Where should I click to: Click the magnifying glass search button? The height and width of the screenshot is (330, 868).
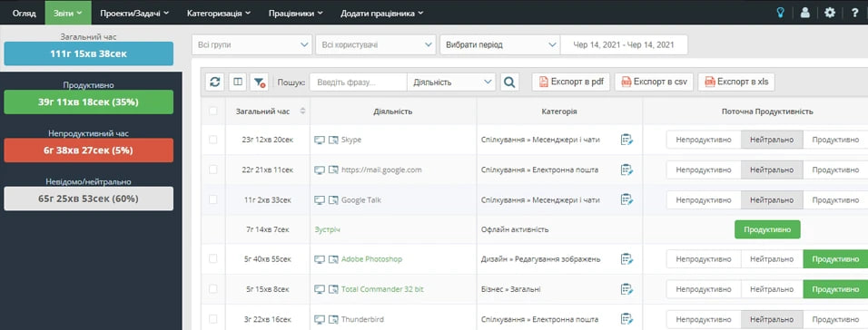509,82
